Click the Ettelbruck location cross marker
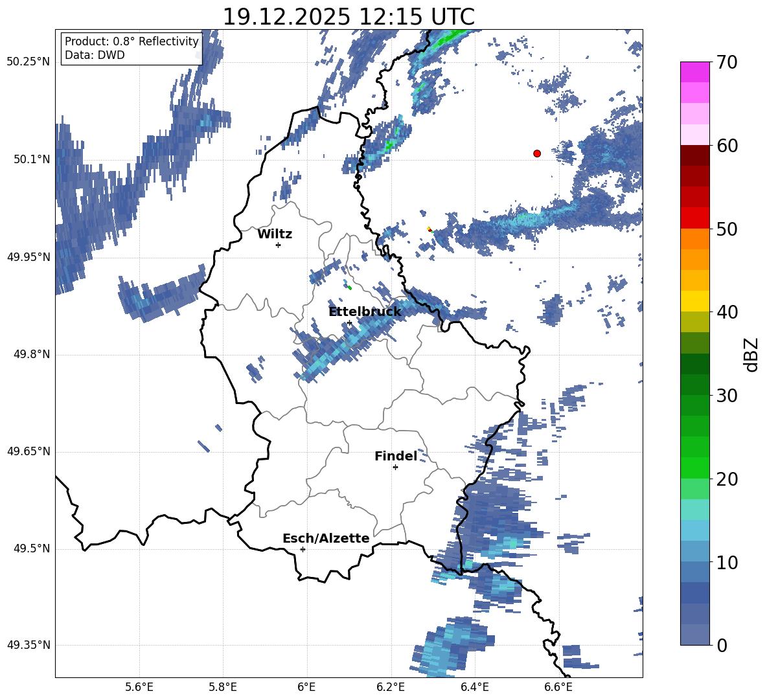Image resolution: width=767 pixels, height=700 pixels. (349, 323)
